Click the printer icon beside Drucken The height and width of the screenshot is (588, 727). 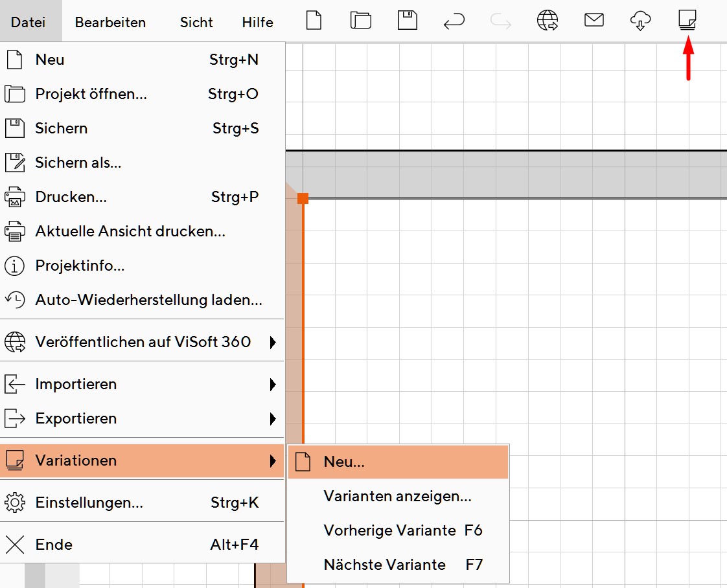(14, 197)
